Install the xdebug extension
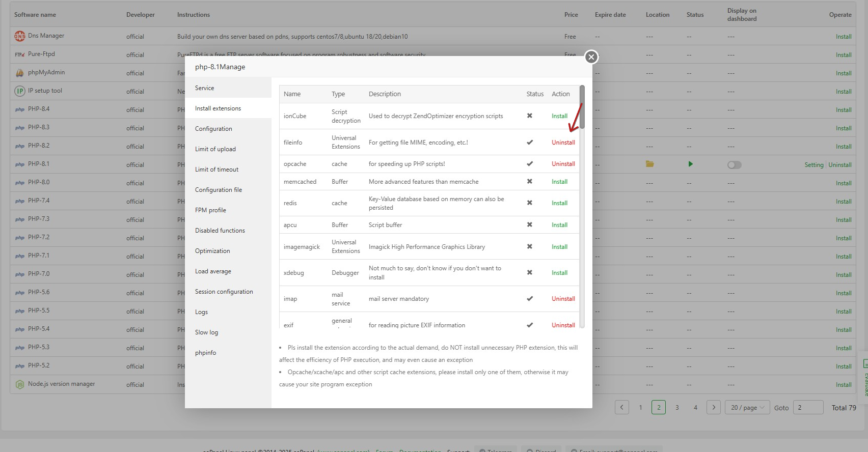The height and width of the screenshot is (452, 868). click(559, 273)
